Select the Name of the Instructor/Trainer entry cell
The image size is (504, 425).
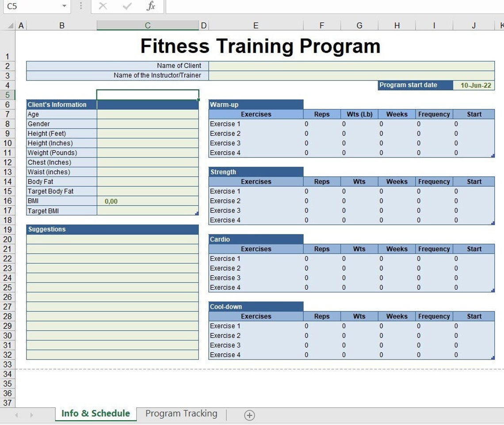(351, 75)
